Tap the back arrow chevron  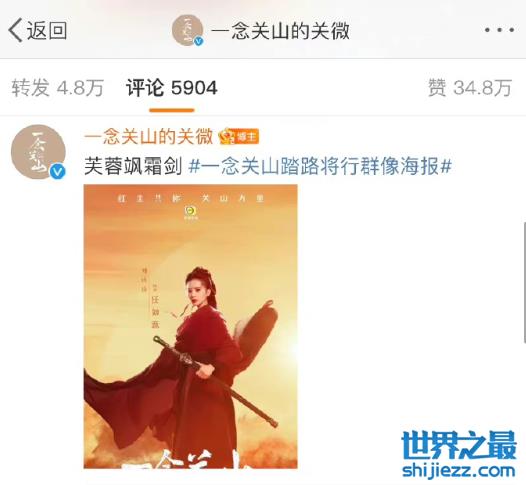pyautogui.click(x=15, y=30)
